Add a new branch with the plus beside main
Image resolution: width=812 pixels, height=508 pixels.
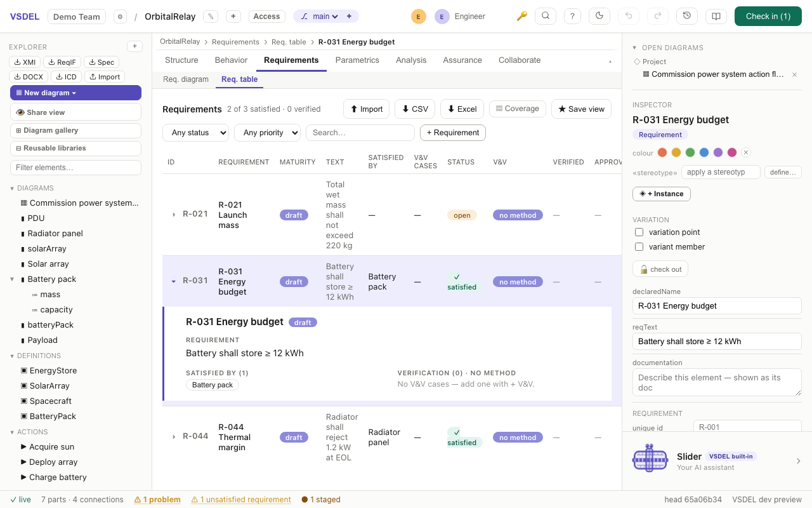[349, 17]
